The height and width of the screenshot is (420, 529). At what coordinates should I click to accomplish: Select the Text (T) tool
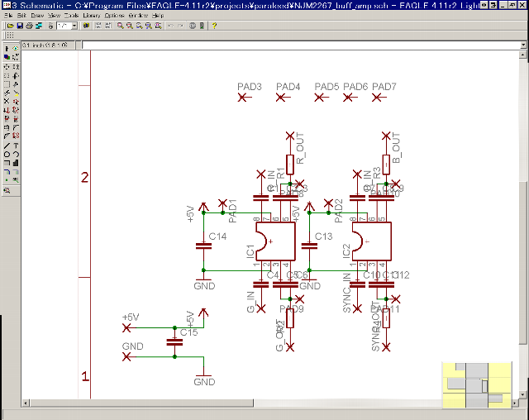[16, 145]
